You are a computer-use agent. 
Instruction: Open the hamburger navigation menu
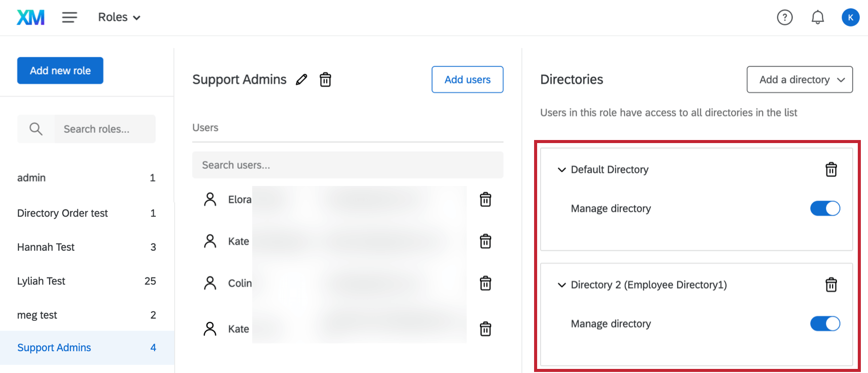[69, 17]
